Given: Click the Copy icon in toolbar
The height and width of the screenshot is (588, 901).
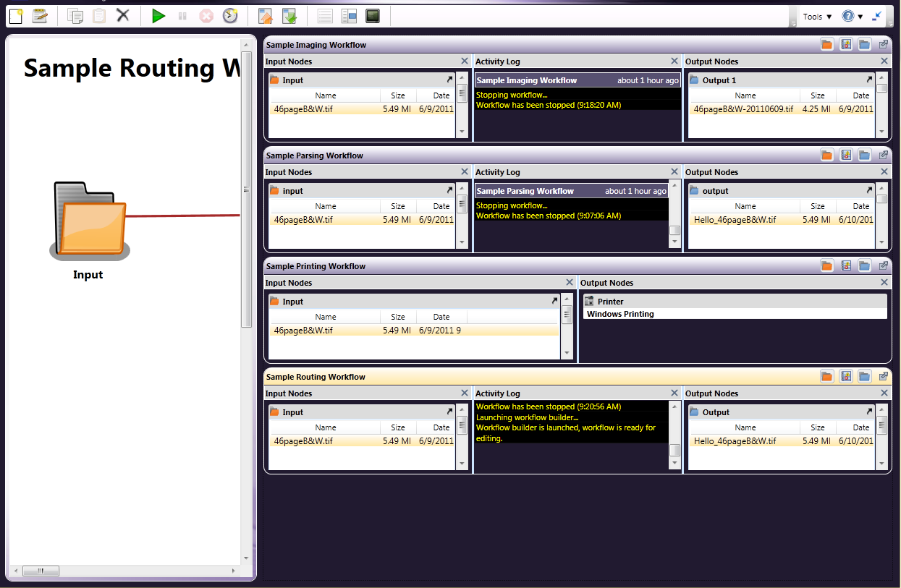Looking at the screenshot, I should (75, 15).
